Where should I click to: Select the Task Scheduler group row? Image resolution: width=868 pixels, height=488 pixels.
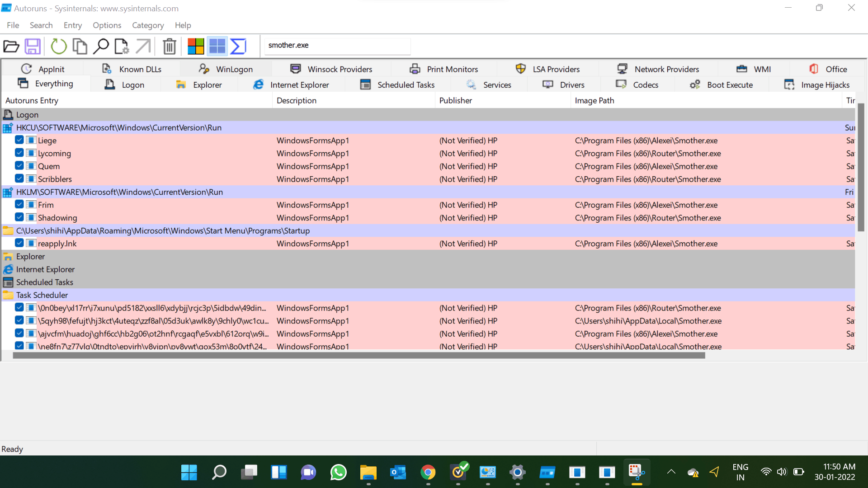click(x=42, y=295)
